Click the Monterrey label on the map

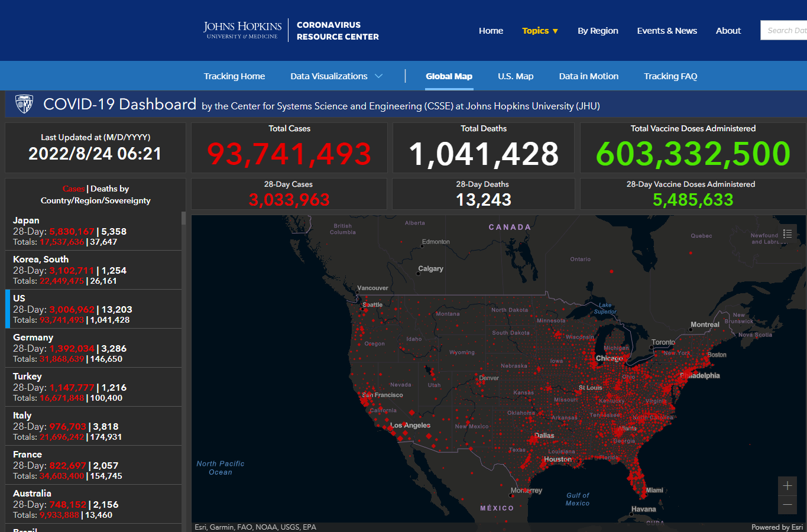click(x=526, y=491)
